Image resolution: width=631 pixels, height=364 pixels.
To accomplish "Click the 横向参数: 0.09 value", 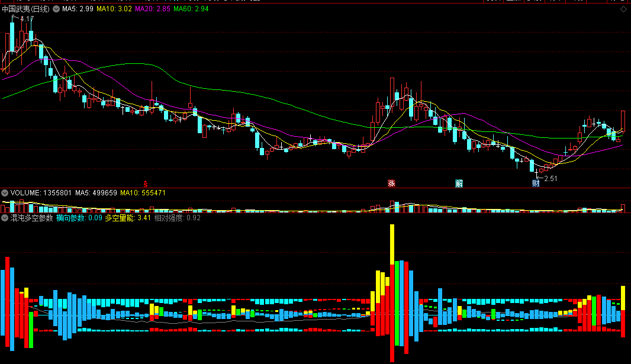I will [79, 218].
